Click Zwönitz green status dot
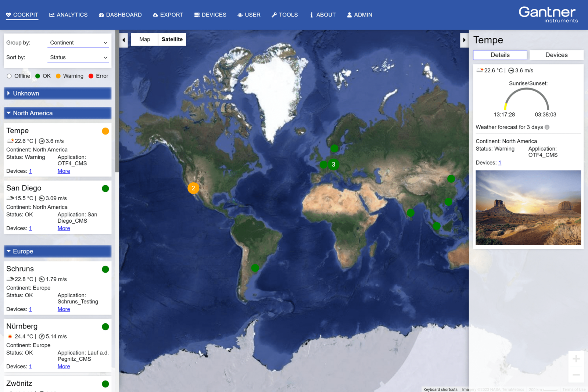 [x=105, y=384]
